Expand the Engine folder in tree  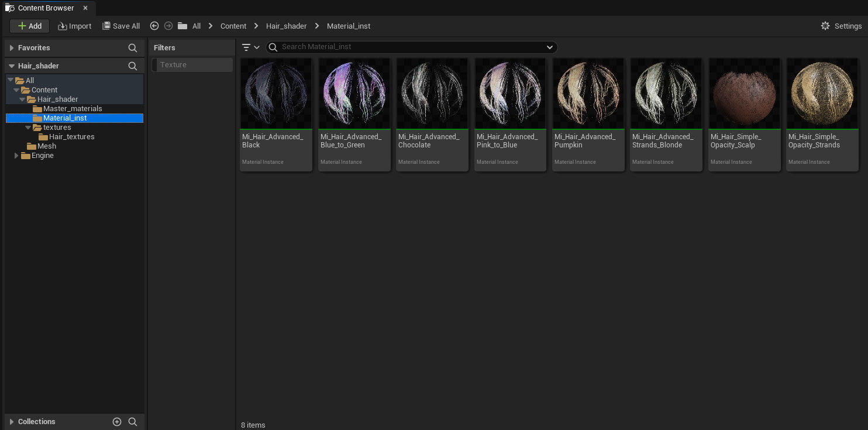[16, 156]
